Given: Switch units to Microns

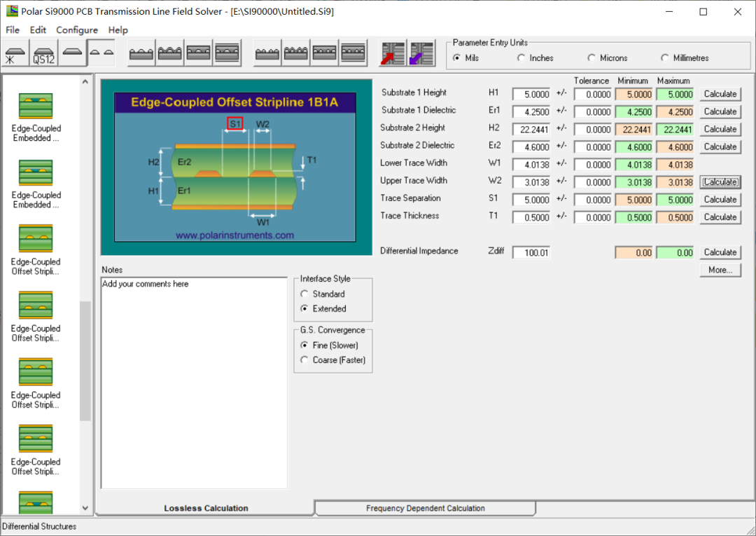Looking at the screenshot, I should tap(592, 58).
